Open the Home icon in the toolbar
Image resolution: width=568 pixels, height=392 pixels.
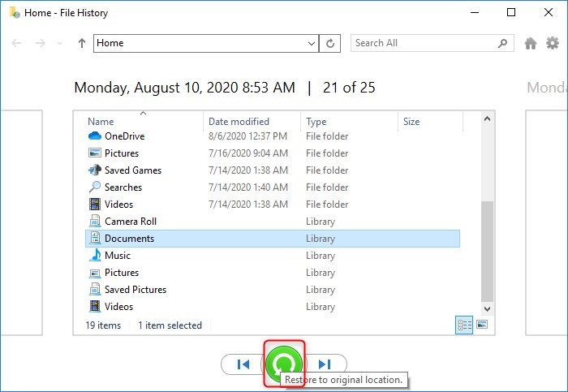point(531,44)
